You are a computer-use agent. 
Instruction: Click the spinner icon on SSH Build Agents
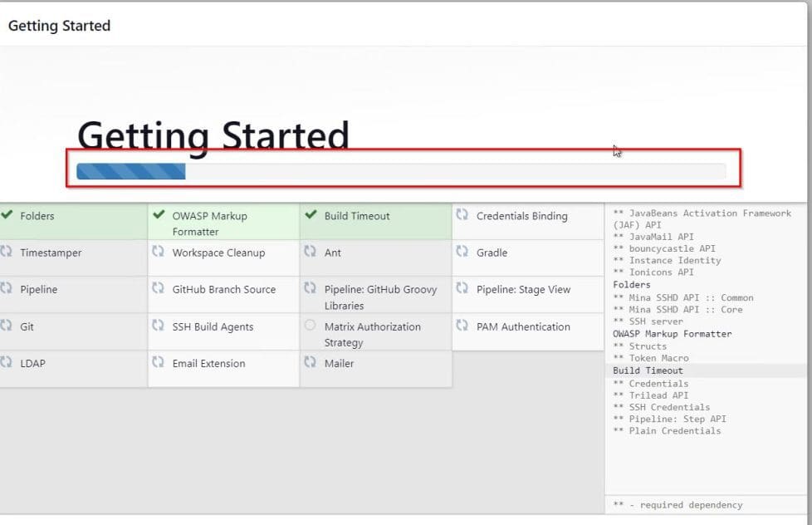(158, 326)
